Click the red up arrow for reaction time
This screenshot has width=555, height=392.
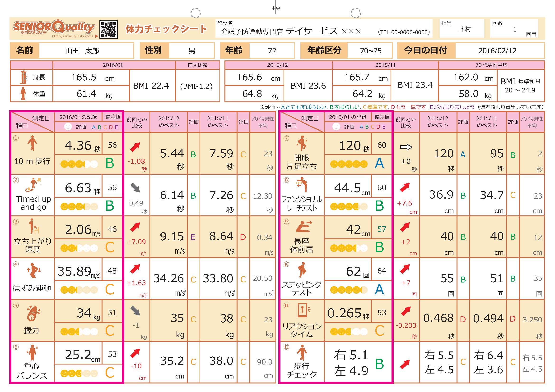(x=406, y=311)
